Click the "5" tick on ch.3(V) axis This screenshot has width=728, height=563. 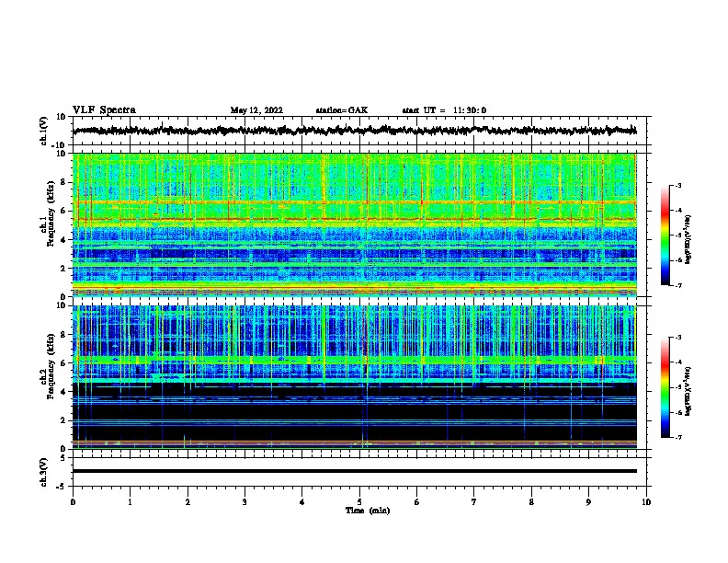(x=63, y=457)
